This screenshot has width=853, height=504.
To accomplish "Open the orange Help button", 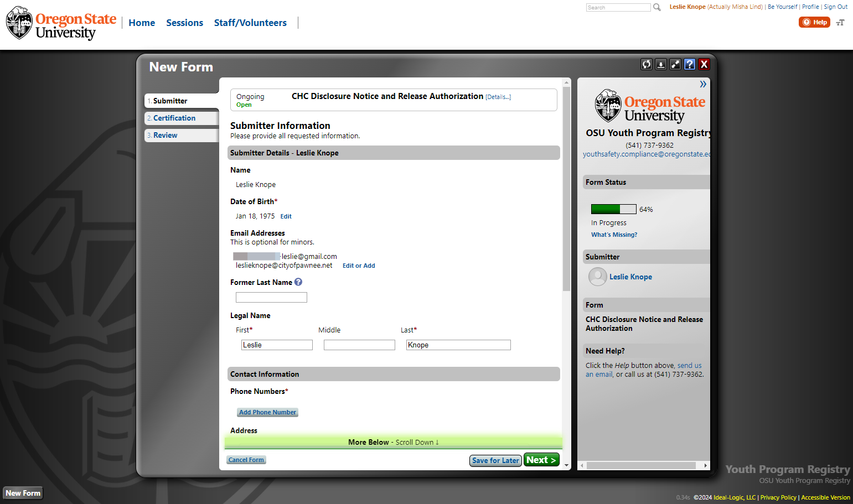I will 814,22.
